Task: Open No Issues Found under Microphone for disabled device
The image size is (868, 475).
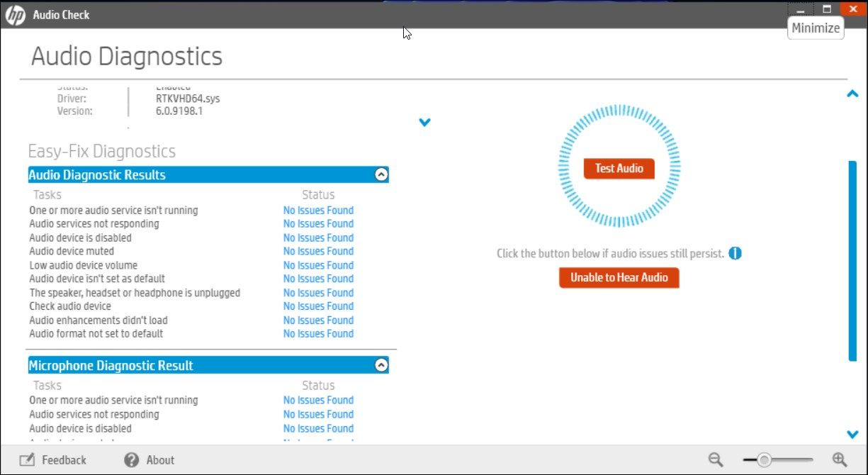Action: tap(317, 428)
